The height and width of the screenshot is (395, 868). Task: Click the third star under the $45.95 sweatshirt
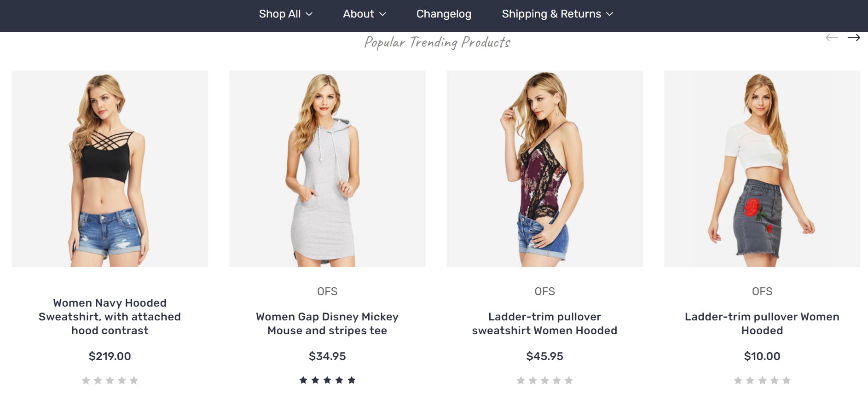click(x=545, y=380)
